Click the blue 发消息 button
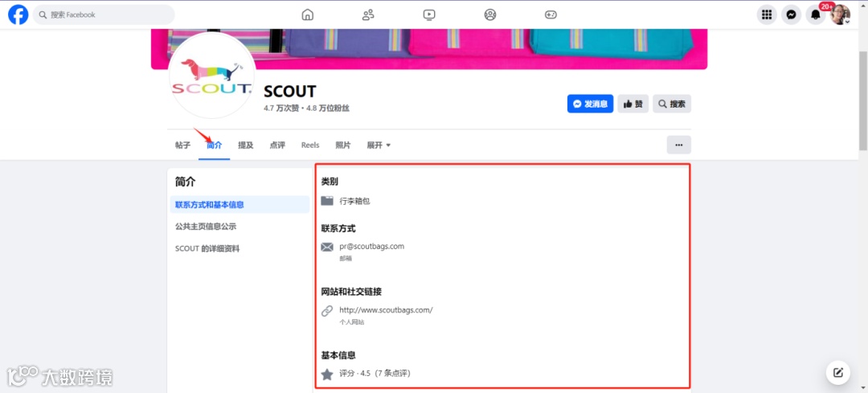The image size is (868, 393). click(590, 104)
